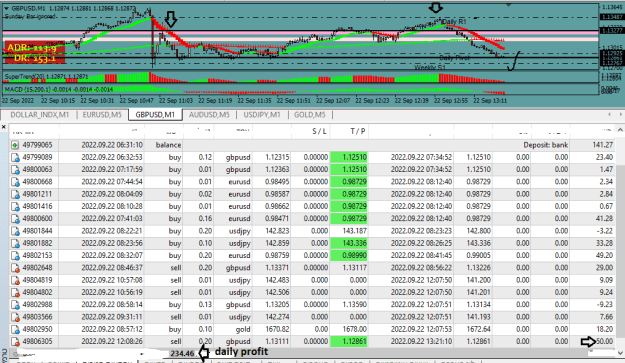Open the USDJPY,M1 chart tab
The height and width of the screenshot is (363, 625).
(x=262, y=115)
